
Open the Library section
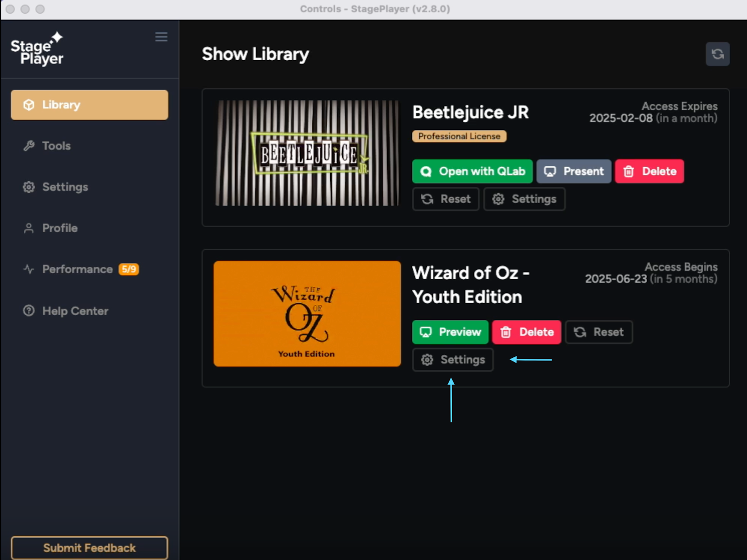[x=90, y=105]
